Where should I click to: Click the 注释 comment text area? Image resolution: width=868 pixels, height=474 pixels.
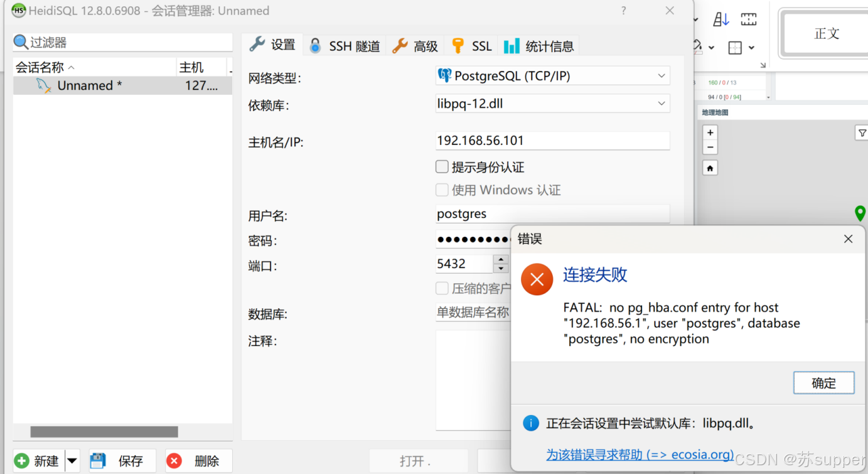pyautogui.click(x=473, y=380)
